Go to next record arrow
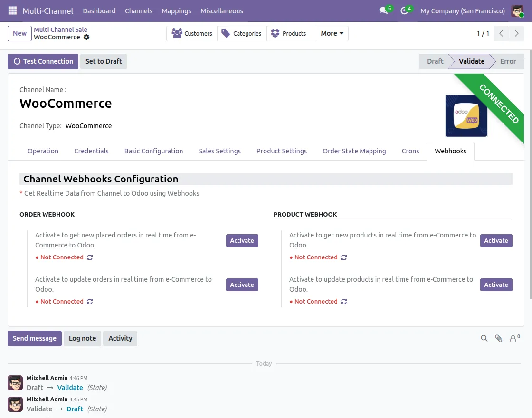Screen dimensions: 532x418 pyautogui.click(x=516, y=33)
